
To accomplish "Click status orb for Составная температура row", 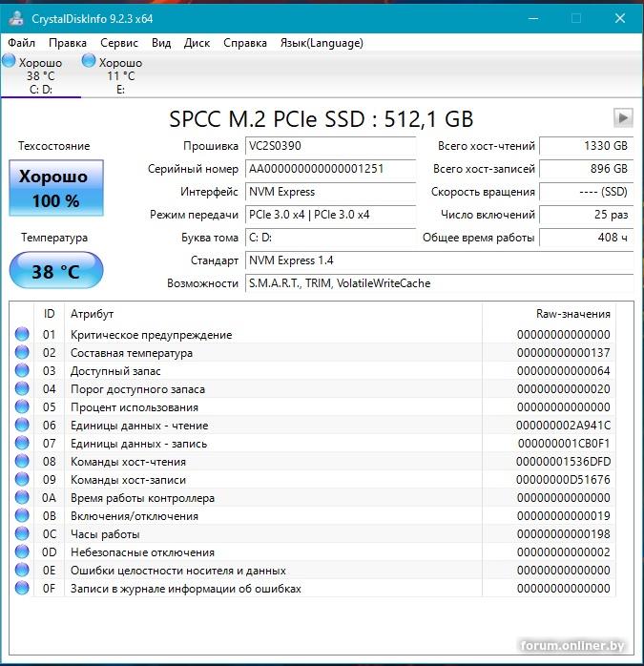I will click(x=22, y=352).
